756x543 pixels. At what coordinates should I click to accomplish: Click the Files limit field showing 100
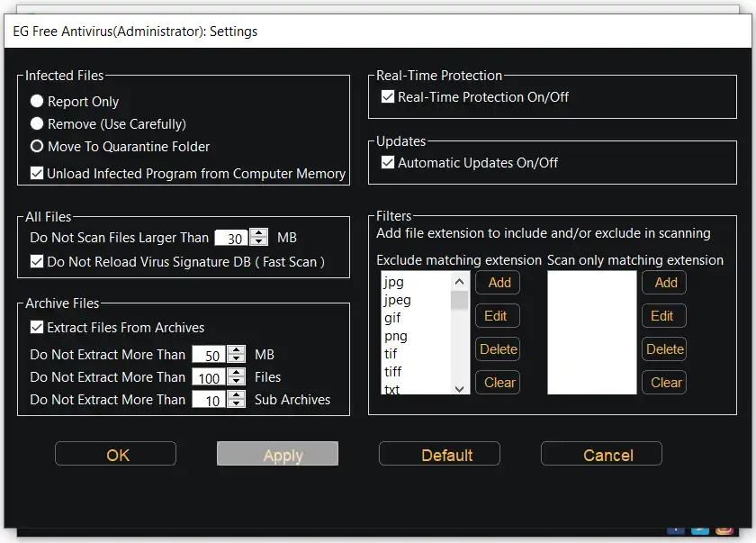(209, 377)
